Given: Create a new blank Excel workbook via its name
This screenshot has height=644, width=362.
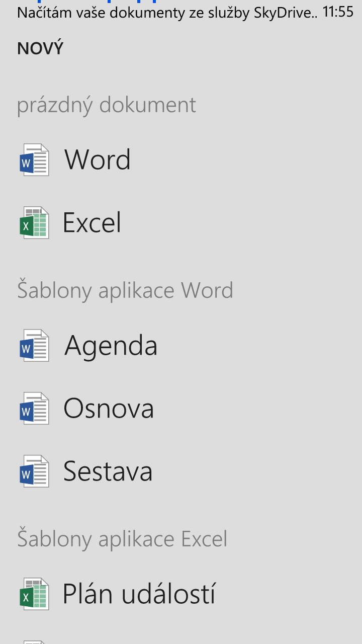Looking at the screenshot, I should coord(92,222).
